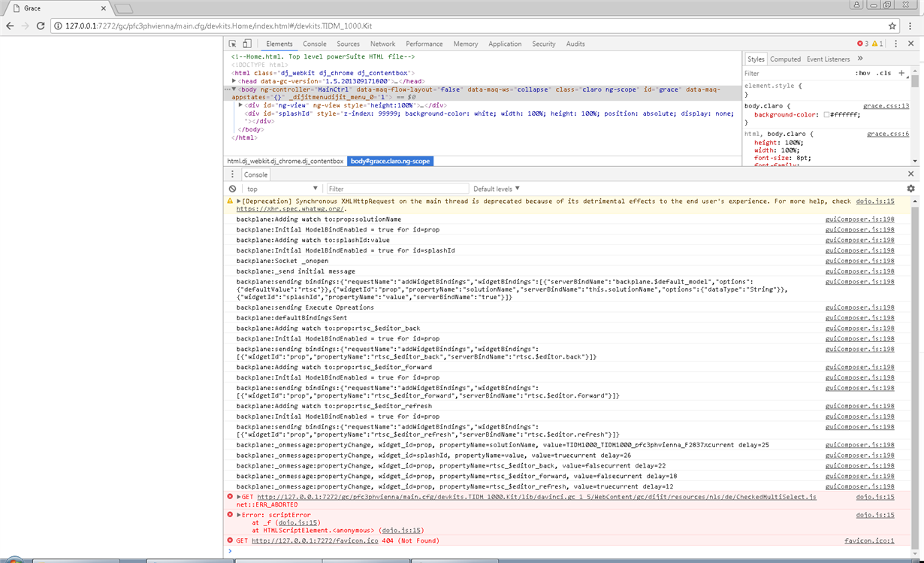924x563 pixels.
Task: Expand the Deprecation warning message
Action: [239, 201]
